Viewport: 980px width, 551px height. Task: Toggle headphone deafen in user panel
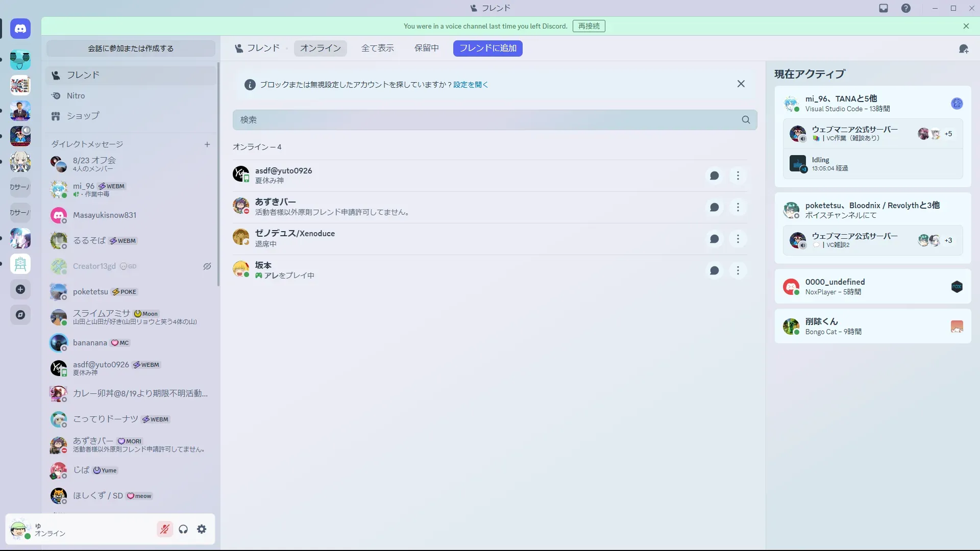tap(183, 529)
